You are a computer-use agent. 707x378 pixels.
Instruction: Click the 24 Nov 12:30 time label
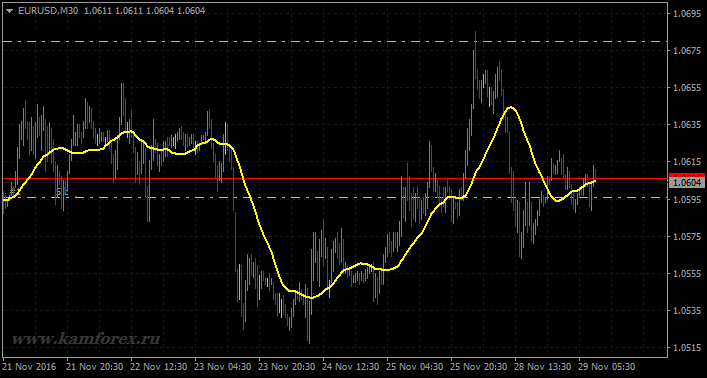coord(350,366)
